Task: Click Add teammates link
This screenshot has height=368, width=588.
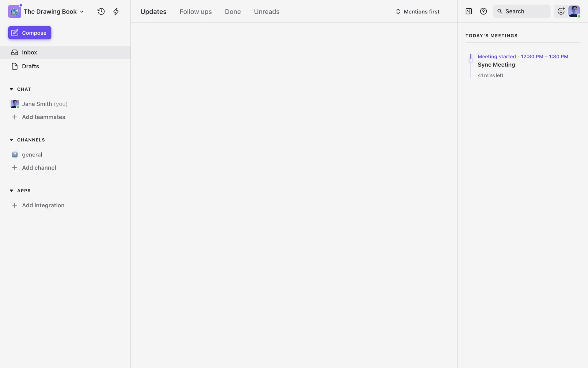Action: 43,117
